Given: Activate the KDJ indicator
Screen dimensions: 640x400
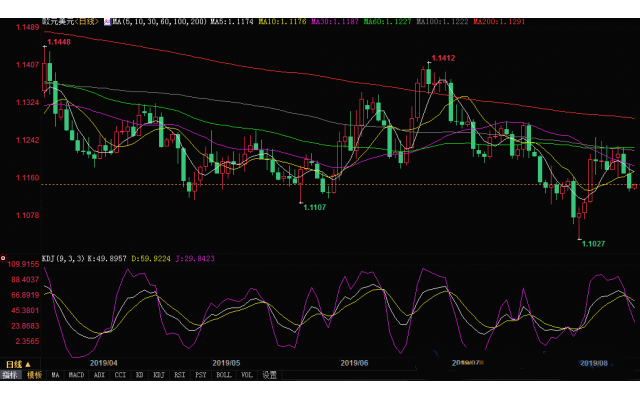Looking at the screenshot, I should [x=158, y=375].
